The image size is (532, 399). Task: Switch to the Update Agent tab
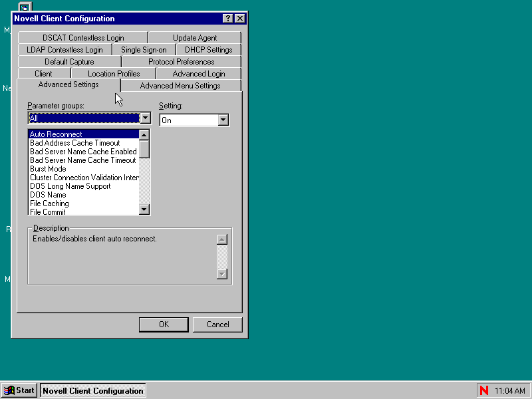coord(195,38)
